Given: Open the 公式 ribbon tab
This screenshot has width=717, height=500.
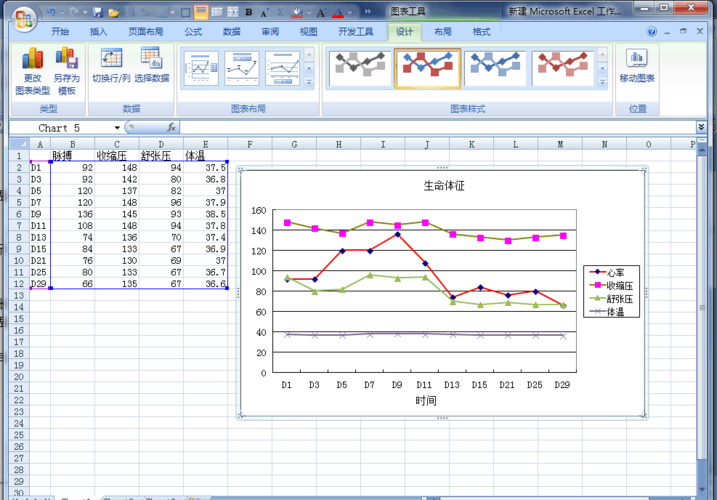Looking at the screenshot, I should click(193, 32).
